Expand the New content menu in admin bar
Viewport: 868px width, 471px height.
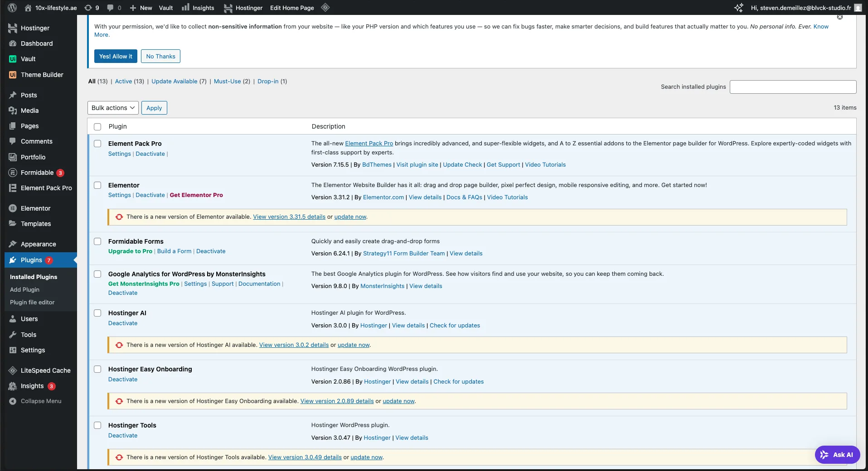(141, 8)
